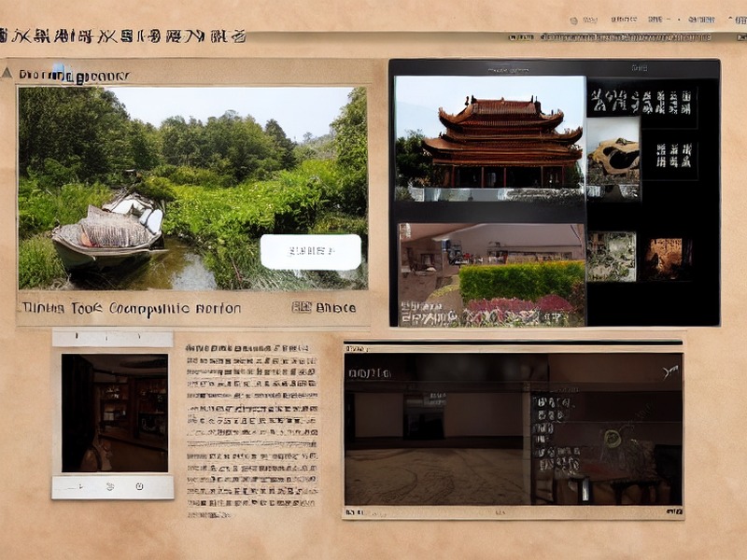The width and height of the screenshot is (747, 560).
Task: Click the large white-character tile in dark gallery
Action: [641, 102]
